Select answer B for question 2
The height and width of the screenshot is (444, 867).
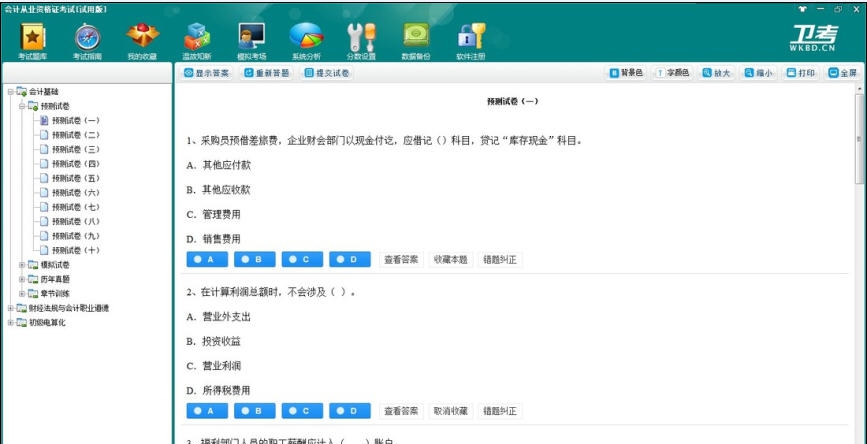[x=255, y=411]
